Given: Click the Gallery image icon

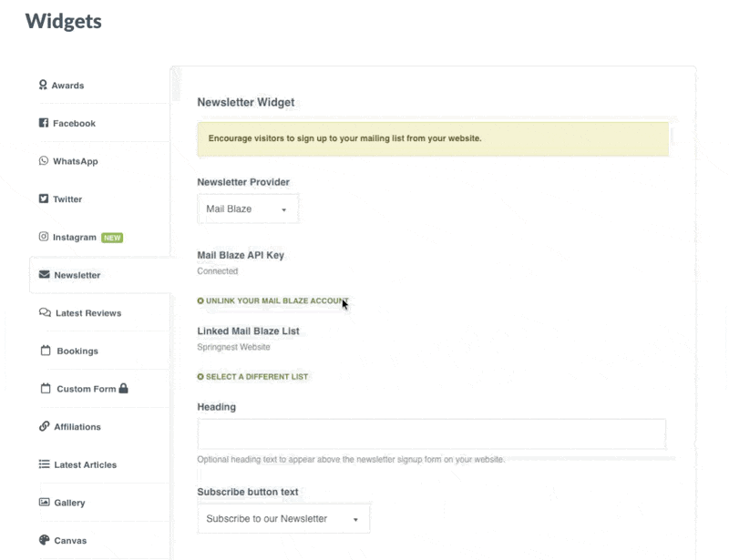Looking at the screenshot, I should click(44, 503).
